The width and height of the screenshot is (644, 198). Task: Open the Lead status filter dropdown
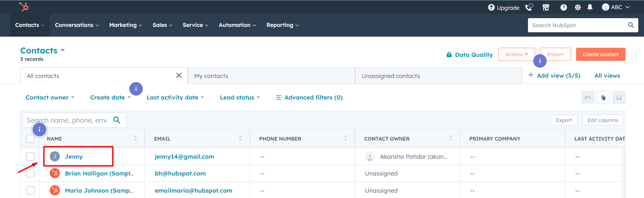[240, 97]
